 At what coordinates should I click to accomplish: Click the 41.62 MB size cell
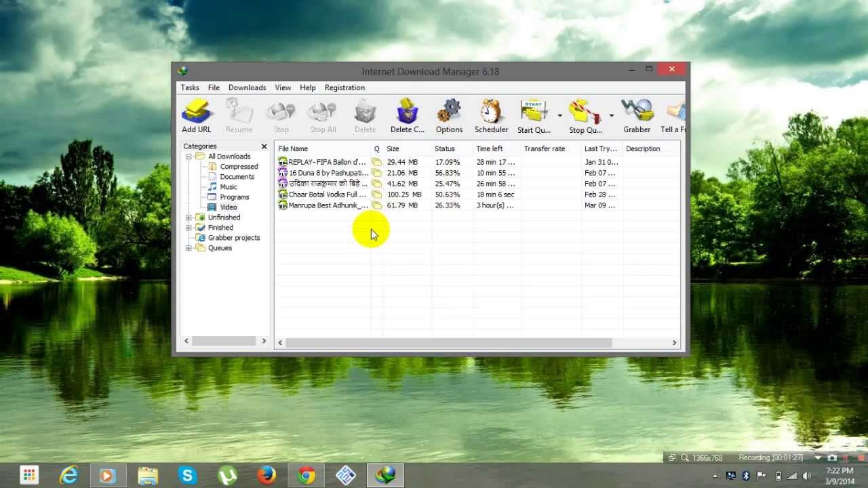pyautogui.click(x=402, y=184)
